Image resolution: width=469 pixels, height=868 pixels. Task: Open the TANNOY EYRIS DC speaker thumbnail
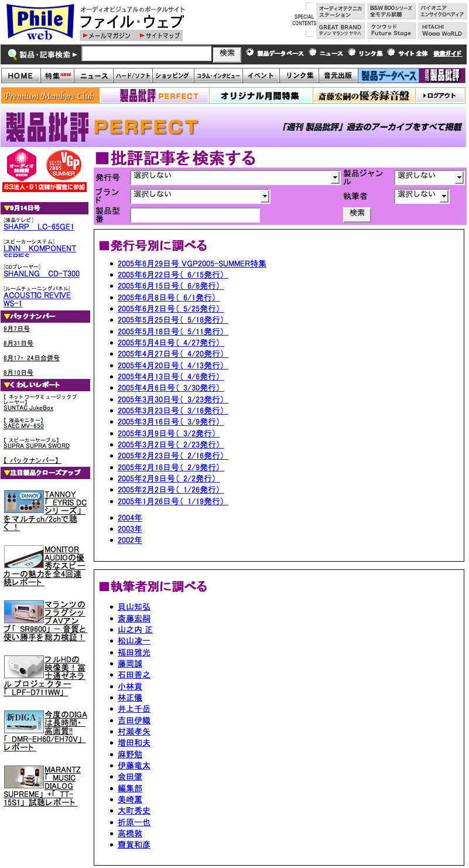[23, 502]
